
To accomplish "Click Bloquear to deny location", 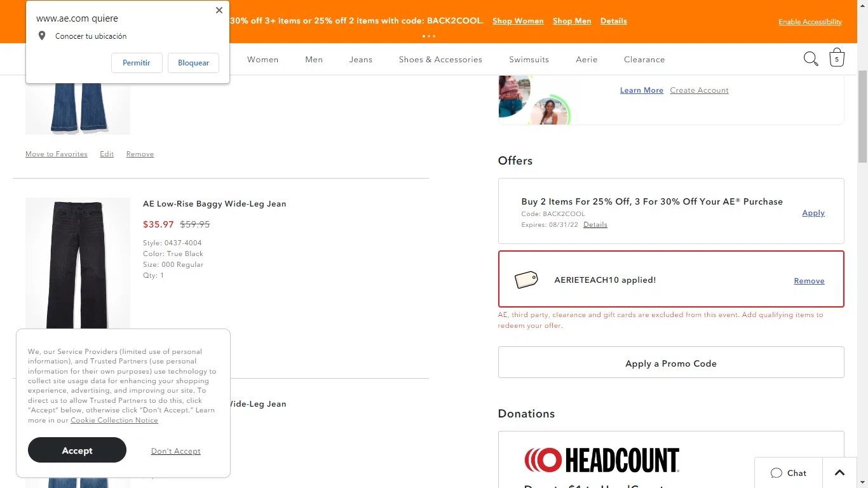I will (193, 63).
